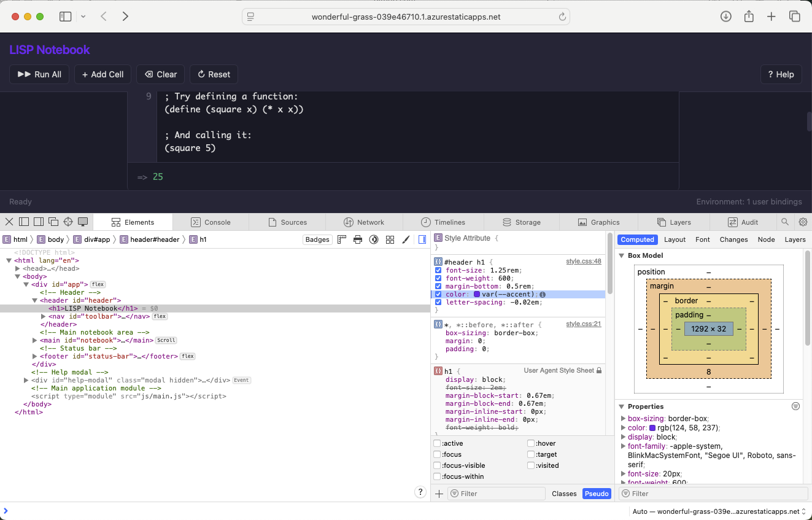Expand the head element in DOM tree
Screen dimensions: 812x520
coord(18,268)
